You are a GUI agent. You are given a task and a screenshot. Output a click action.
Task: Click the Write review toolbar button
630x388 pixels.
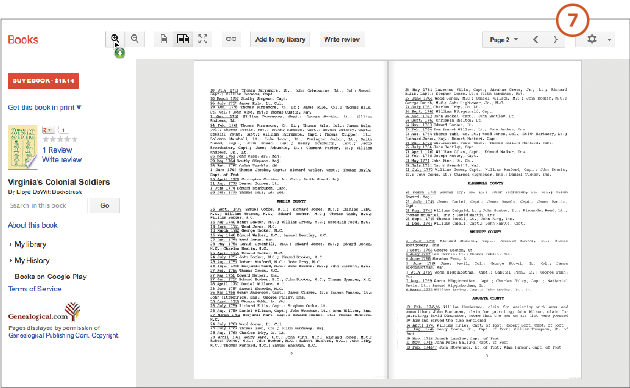342,39
